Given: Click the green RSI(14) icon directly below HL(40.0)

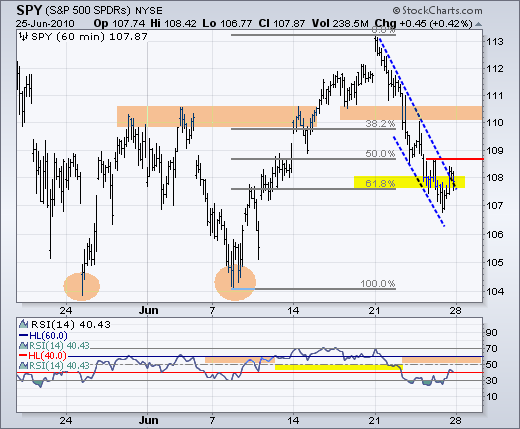Looking at the screenshot, I should coord(24,365).
